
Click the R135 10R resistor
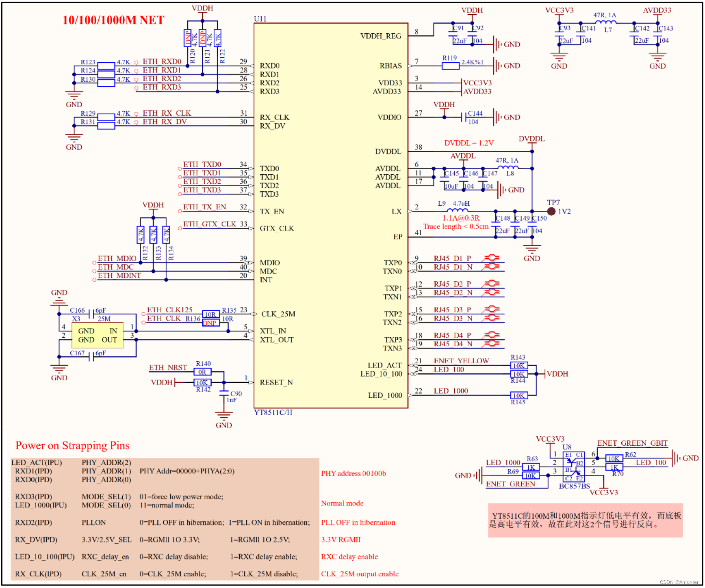point(210,314)
